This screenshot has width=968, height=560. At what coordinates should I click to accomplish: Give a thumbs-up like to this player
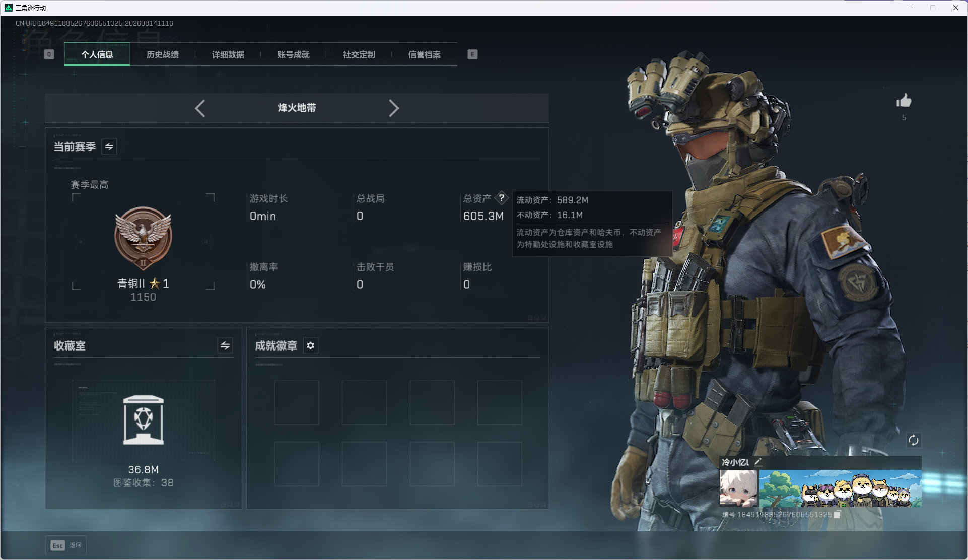[904, 101]
